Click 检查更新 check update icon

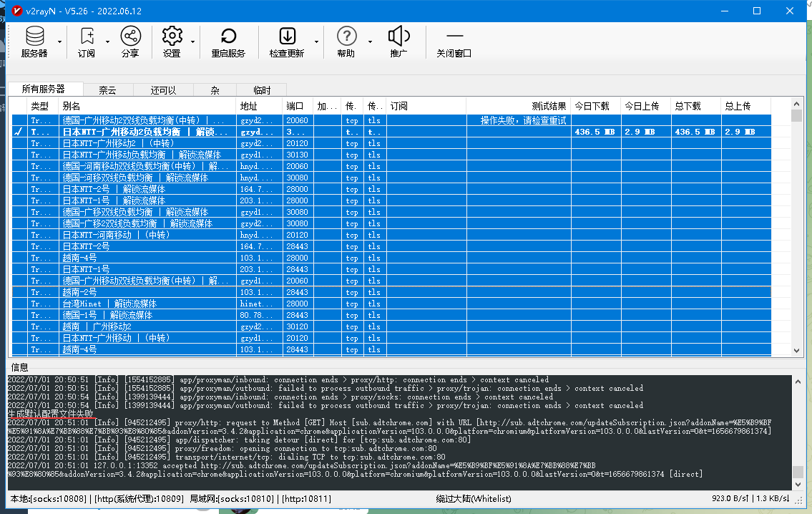coord(288,37)
